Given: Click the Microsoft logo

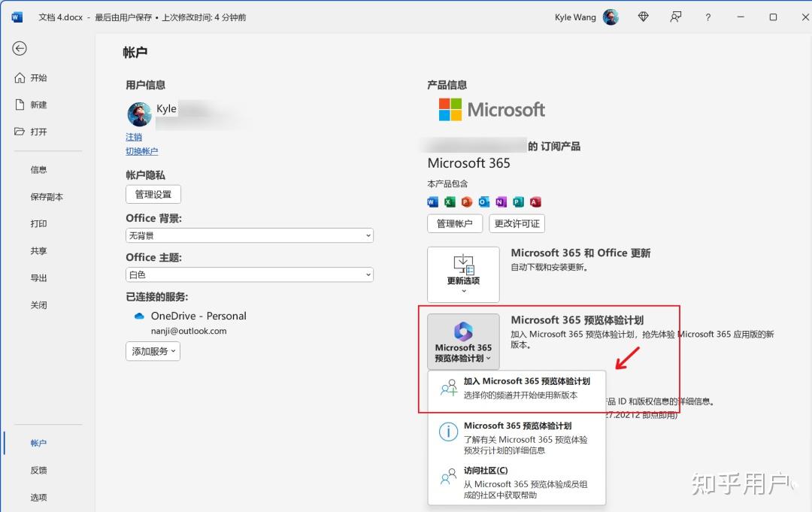Looking at the screenshot, I should coord(492,110).
